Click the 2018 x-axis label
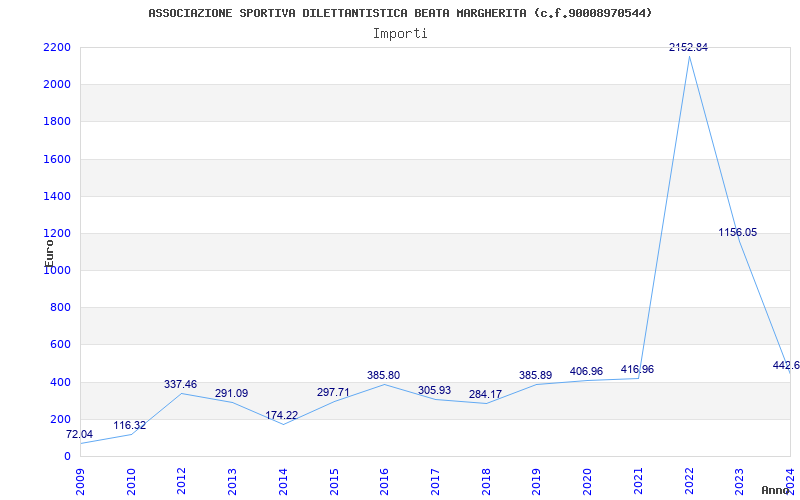This screenshot has width=800, height=500. click(x=486, y=482)
